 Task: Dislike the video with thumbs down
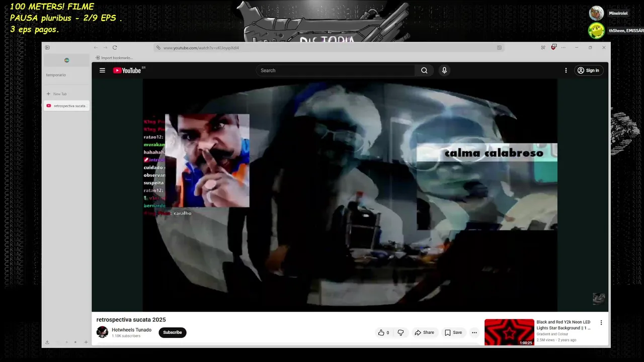pos(400,332)
